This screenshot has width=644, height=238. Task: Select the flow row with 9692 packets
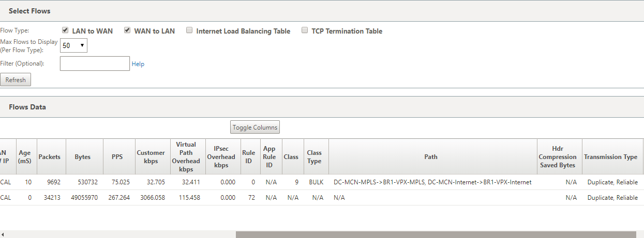click(x=321, y=182)
